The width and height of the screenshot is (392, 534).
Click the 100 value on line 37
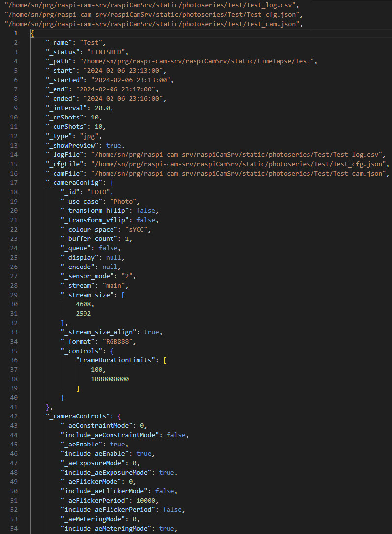(x=97, y=369)
